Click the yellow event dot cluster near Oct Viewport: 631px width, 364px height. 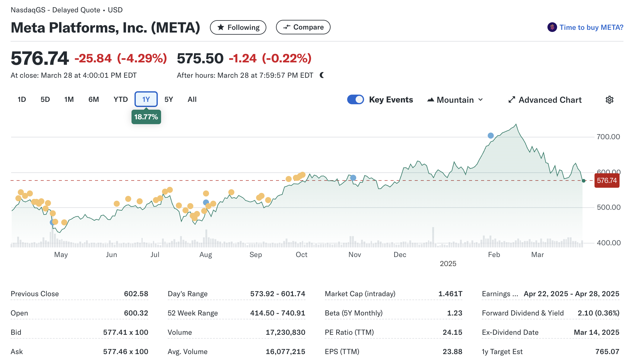[x=300, y=176]
